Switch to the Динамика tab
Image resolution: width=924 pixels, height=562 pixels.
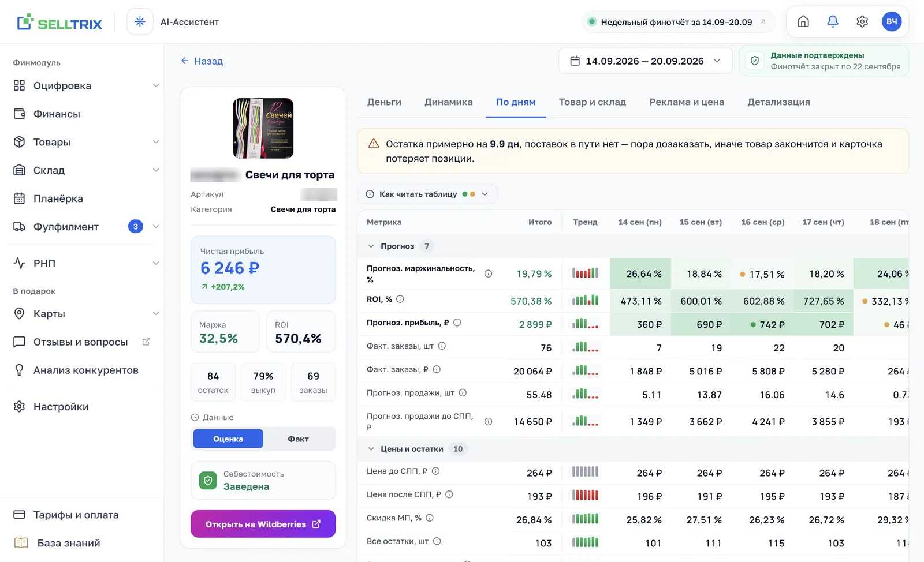click(449, 102)
